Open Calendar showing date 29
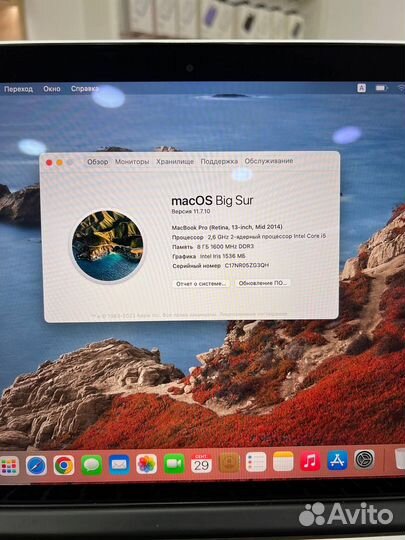 [201, 463]
